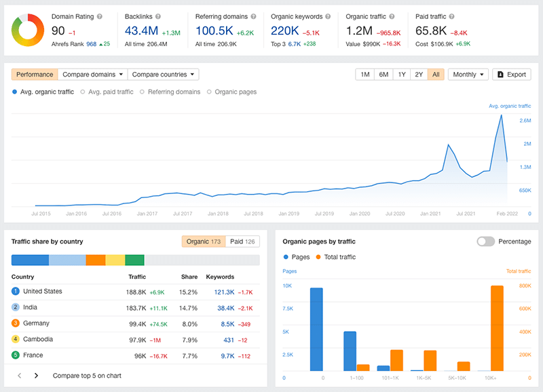Click the Total traffic legend orange dot
This screenshot has width=543, height=392.
[318, 257]
